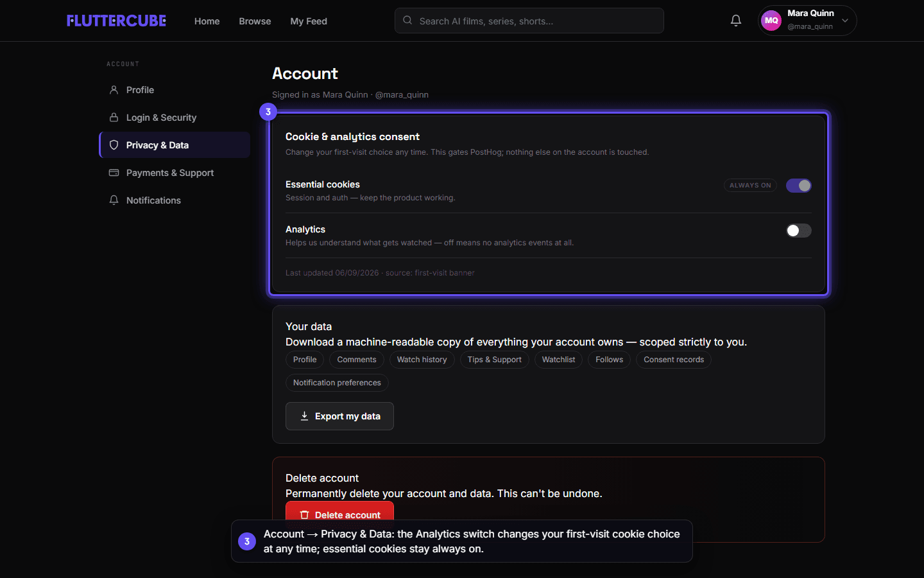Click the FlutterCube logo
924x578 pixels.
click(116, 21)
